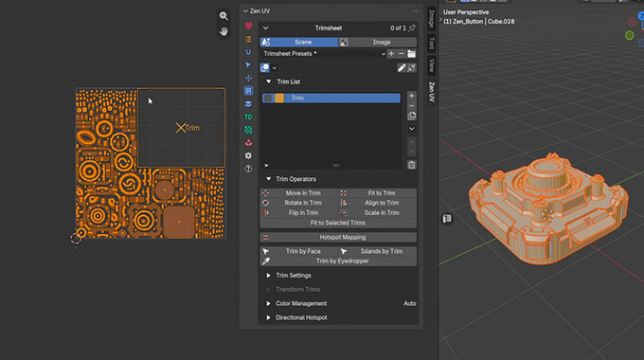Screen dimensions: 644x360
Task: Click the red seam groups icon in sidebar
Action: click(248, 143)
